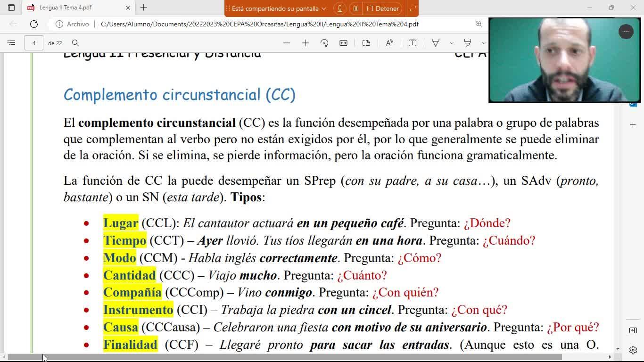Image resolution: width=644 pixels, height=362 pixels.
Task: Click the red question ¿Dónde?
Action: [487, 223]
